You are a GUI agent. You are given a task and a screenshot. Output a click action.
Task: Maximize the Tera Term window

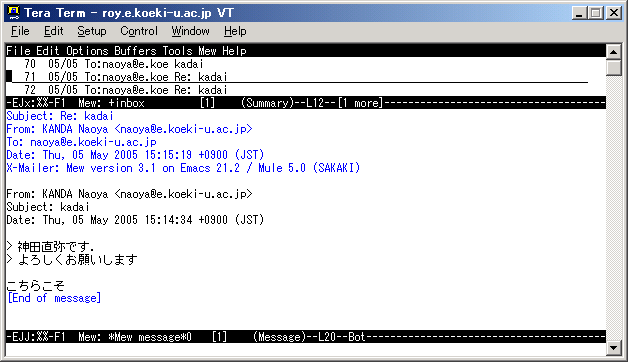tap(596, 13)
